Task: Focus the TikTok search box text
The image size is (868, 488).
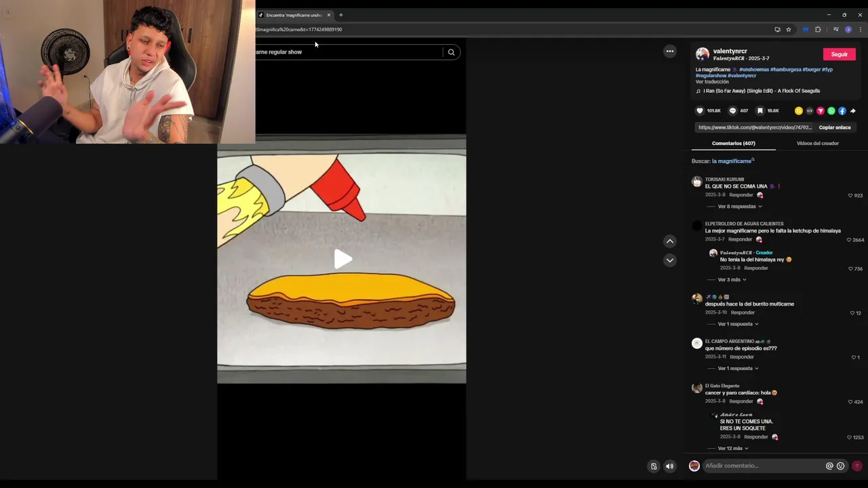Action: point(347,52)
